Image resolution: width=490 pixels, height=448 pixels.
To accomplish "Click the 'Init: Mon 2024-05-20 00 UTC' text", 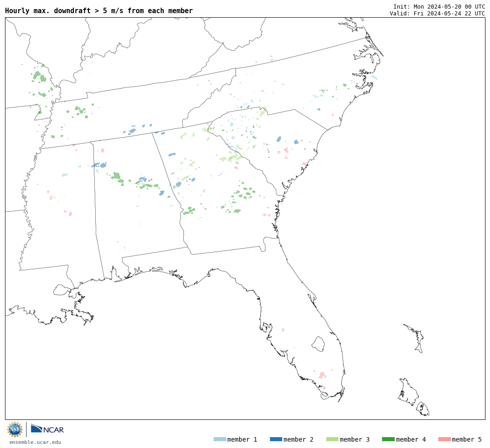I will (439, 6).
